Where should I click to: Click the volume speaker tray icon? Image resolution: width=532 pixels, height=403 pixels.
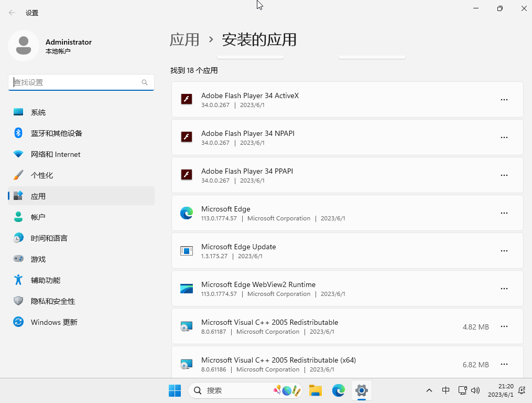point(475,390)
